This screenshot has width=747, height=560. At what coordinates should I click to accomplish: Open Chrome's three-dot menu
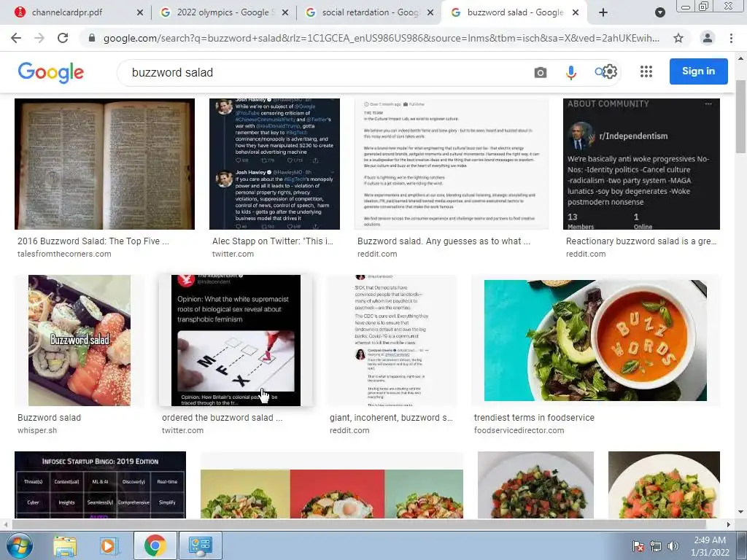coord(731,38)
